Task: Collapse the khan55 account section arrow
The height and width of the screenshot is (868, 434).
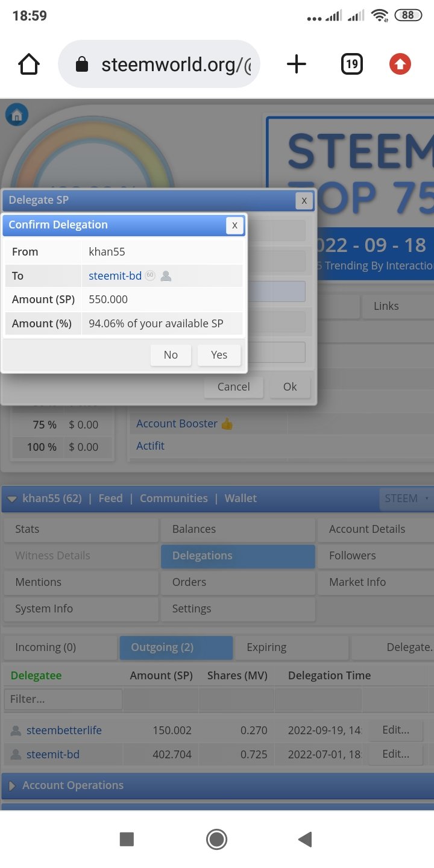Action: (12, 499)
